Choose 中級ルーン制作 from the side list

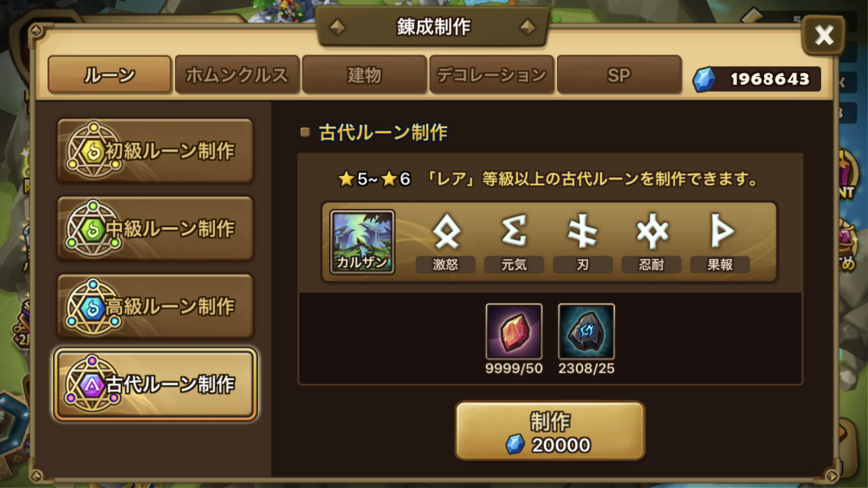click(155, 228)
